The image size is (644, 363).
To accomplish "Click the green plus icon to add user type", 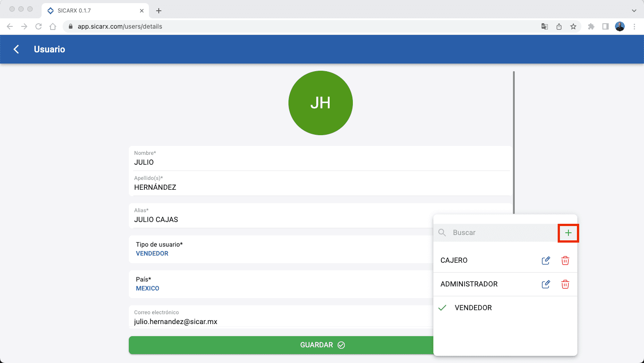I will 568,233.
